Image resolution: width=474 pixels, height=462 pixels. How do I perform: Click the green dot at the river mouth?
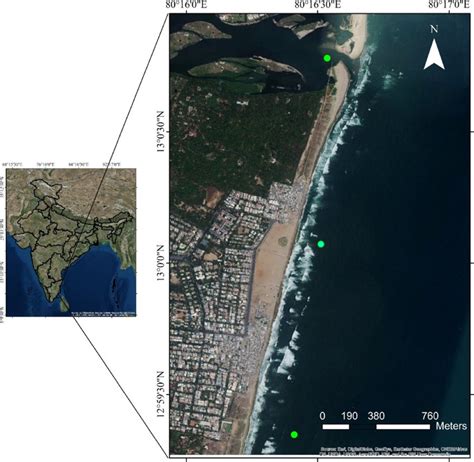coord(327,58)
